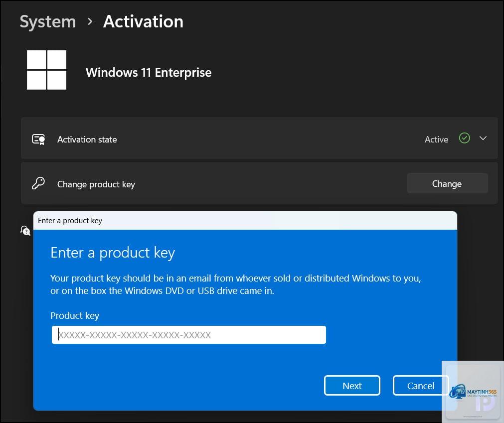Viewport: 504px width, 423px height.
Task: Click the Active status label
Action: 436,140
